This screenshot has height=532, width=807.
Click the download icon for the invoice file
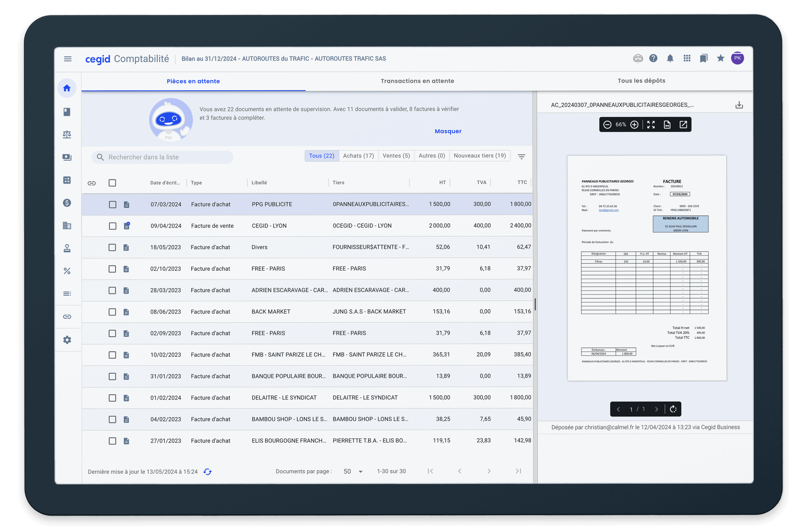tap(739, 105)
